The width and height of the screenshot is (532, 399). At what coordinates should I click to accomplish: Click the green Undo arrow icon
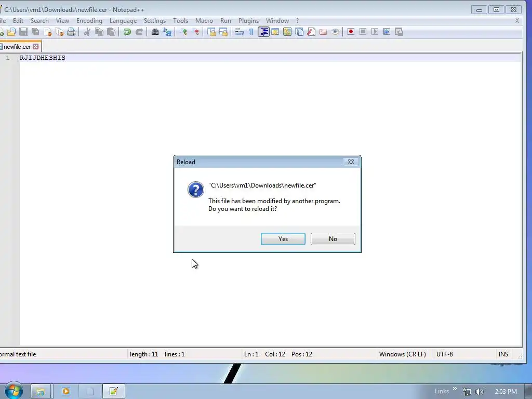point(127,32)
